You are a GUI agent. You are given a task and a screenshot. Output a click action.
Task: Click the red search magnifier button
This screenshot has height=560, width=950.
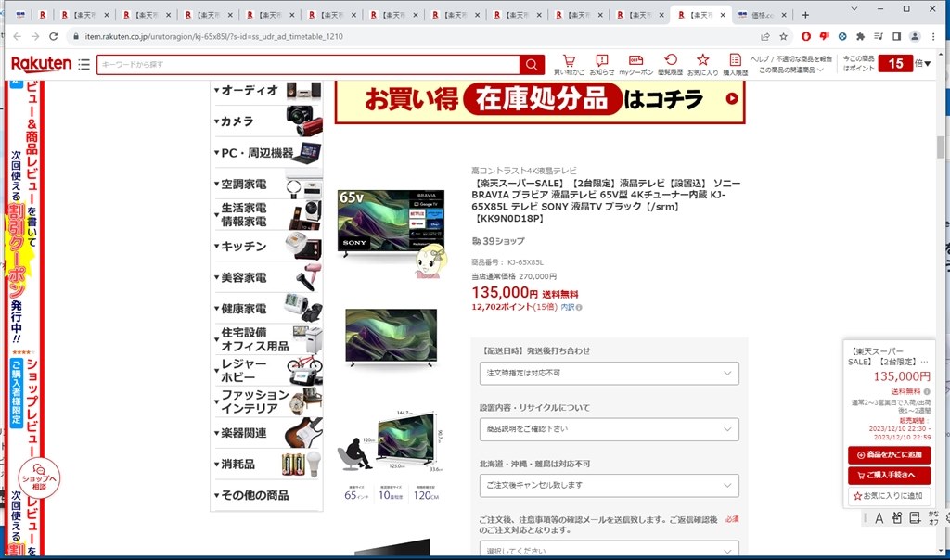click(x=532, y=64)
